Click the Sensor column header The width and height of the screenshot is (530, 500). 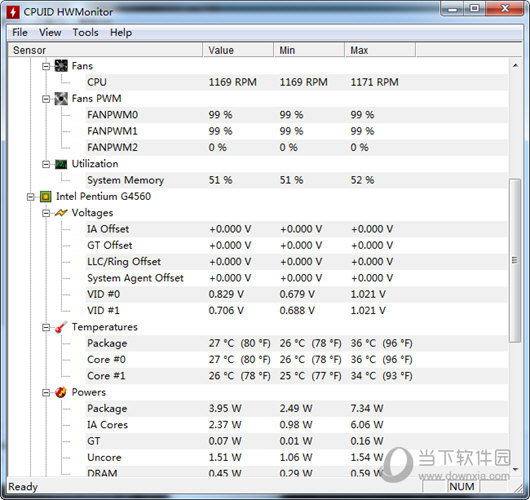click(105, 50)
